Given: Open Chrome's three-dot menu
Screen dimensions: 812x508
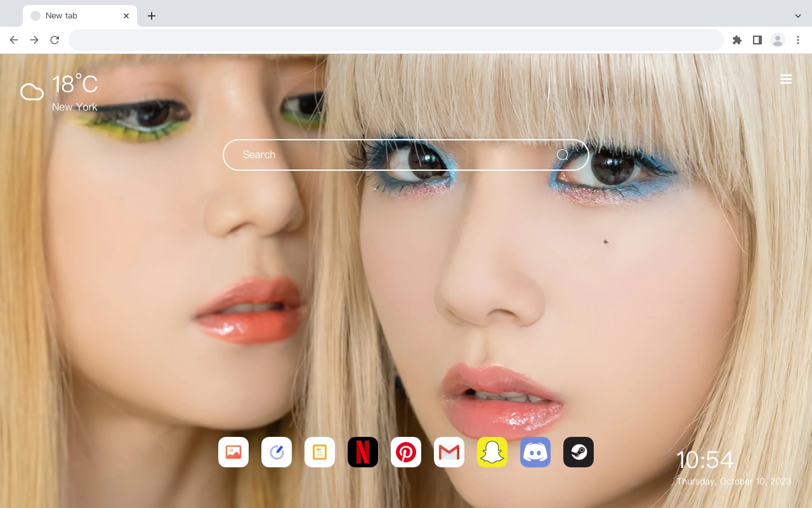Looking at the screenshot, I should click(x=798, y=40).
